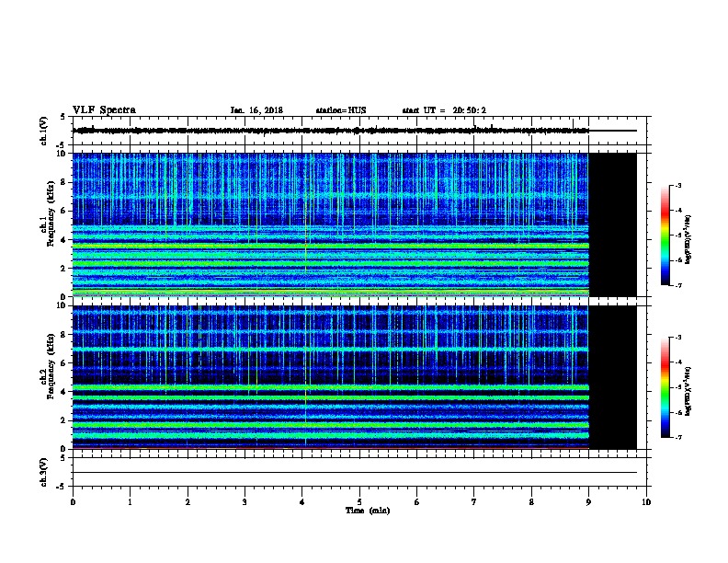Click the "-3" tick on lower colorbar
The image size is (728, 563).
(x=678, y=338)
